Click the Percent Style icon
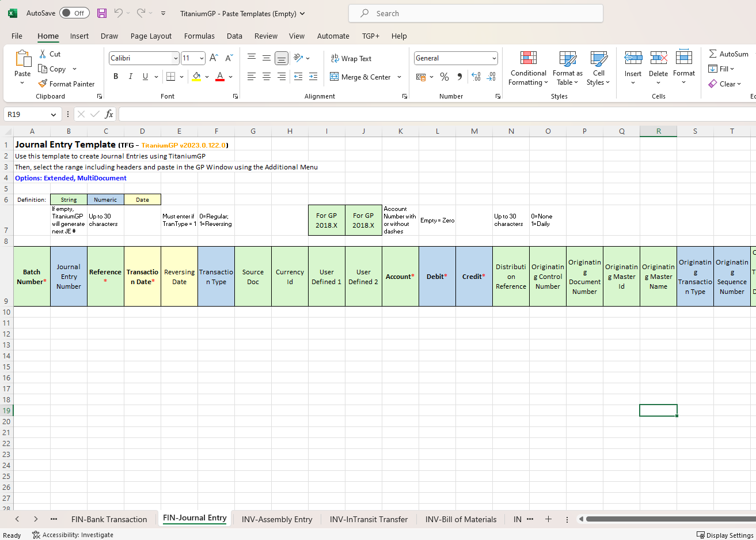Image resolution: width=756 pixels, height=540 pixels. click(x=445, y=77)
